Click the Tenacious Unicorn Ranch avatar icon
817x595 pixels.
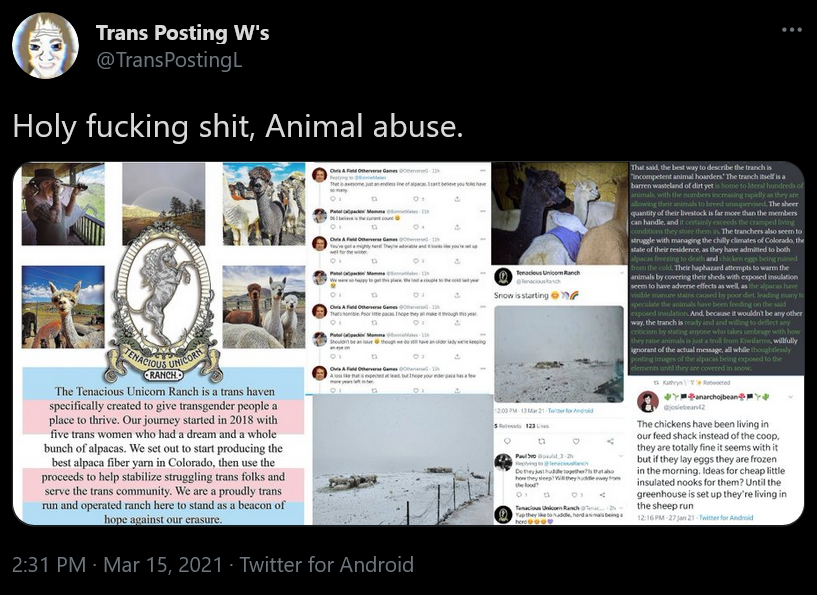tap(503, 277)
